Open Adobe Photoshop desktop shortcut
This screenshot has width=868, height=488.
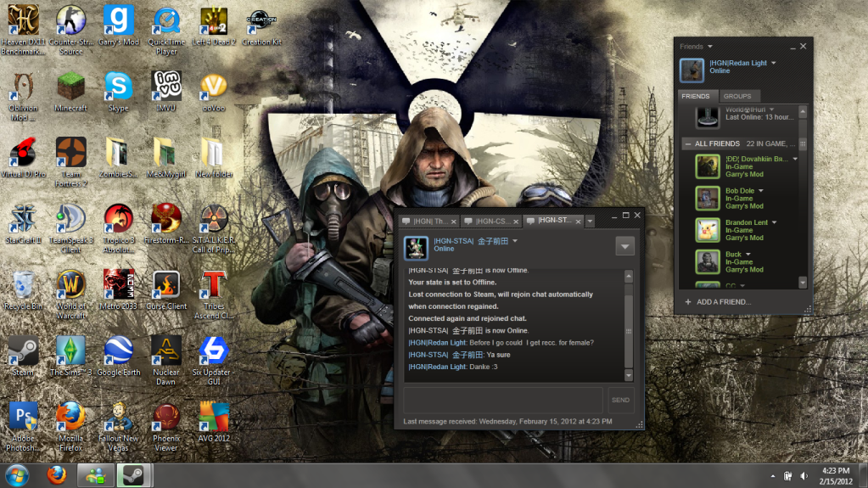[23, 427]
